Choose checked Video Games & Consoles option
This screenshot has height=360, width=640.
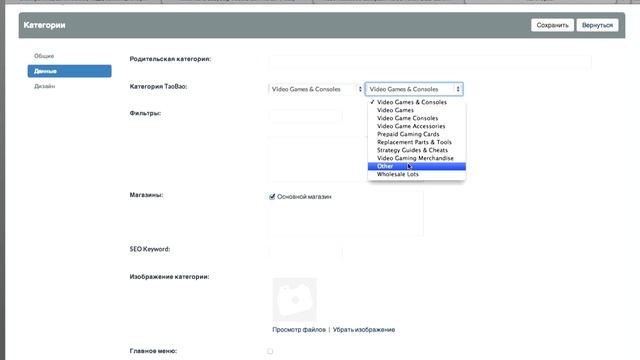(416, 102)
